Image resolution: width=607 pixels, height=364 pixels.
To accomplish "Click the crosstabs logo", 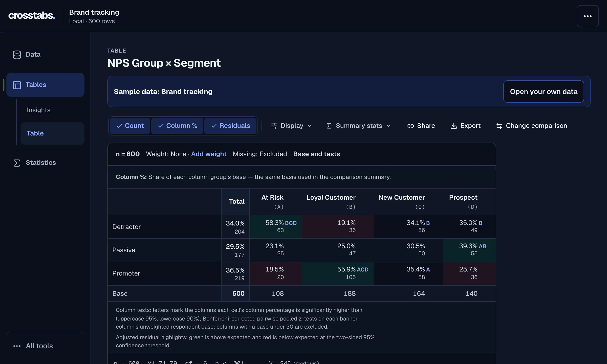I will point(31,16).
